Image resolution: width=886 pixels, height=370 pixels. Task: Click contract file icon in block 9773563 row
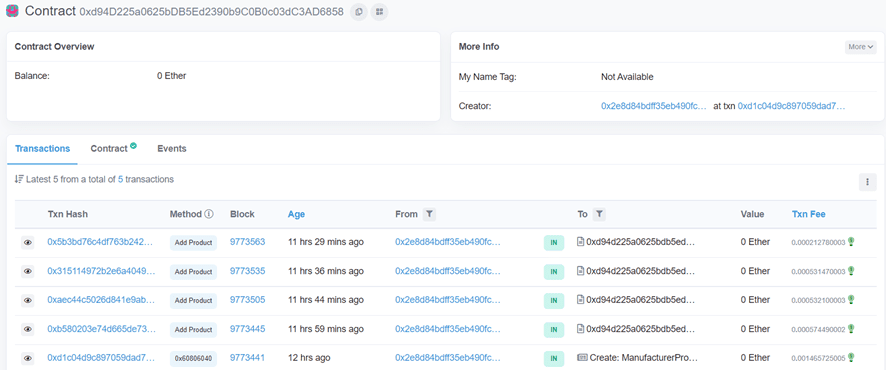point(580,242)
